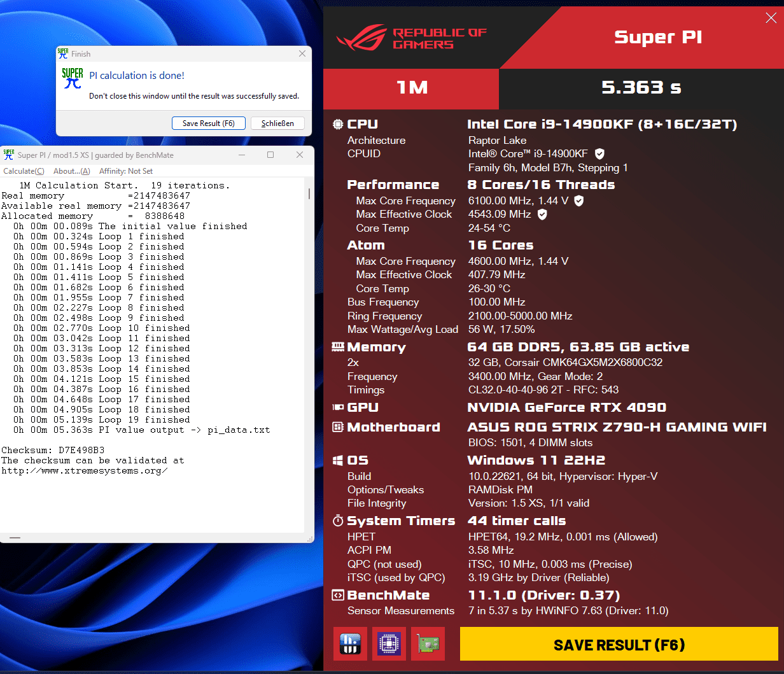Click the Schließen button
784x674 pixels.
[277, 123]
